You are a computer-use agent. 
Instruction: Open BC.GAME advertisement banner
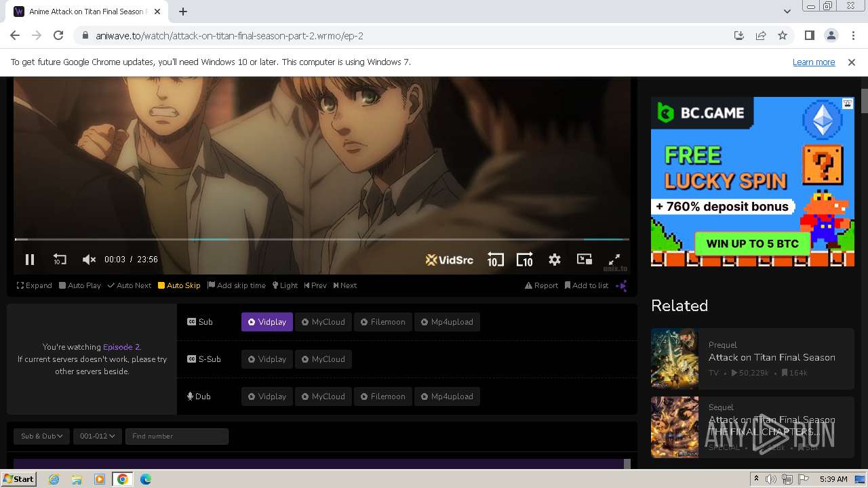(753, 182)
